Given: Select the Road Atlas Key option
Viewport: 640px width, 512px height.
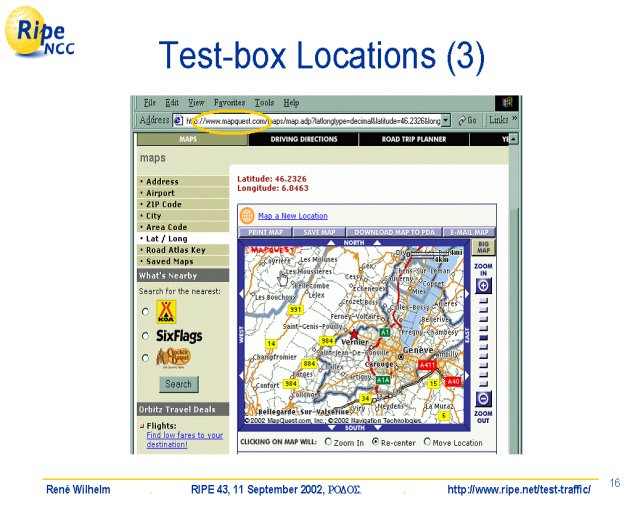Looking at the screenshot, I should [183, 250].
